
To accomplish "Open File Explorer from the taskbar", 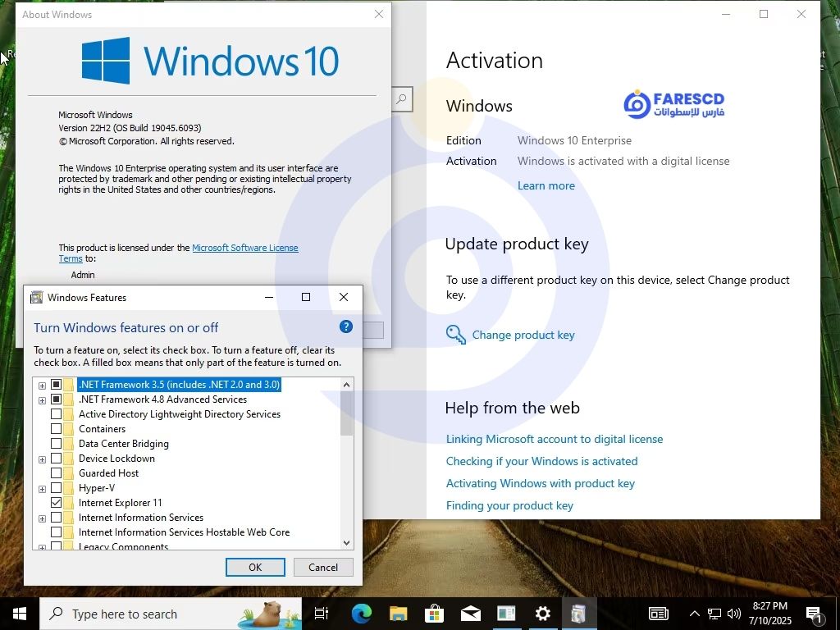I will pos(398,614).
